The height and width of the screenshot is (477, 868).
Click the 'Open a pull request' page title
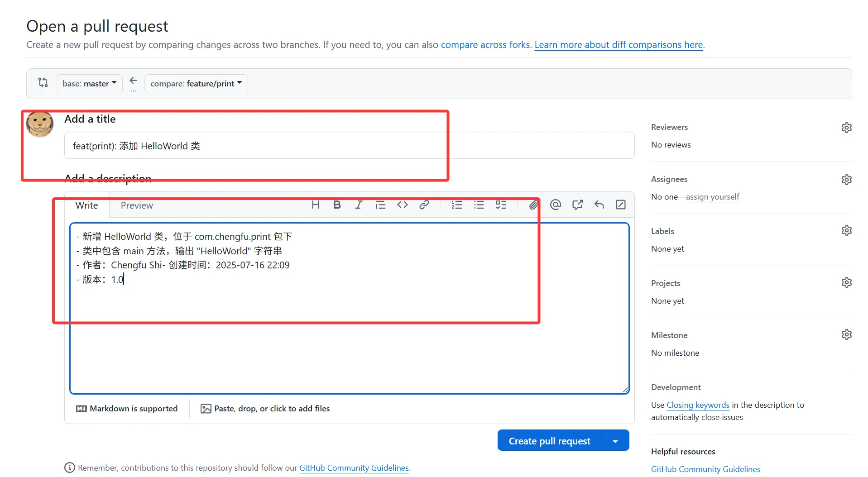coord(97,26)
